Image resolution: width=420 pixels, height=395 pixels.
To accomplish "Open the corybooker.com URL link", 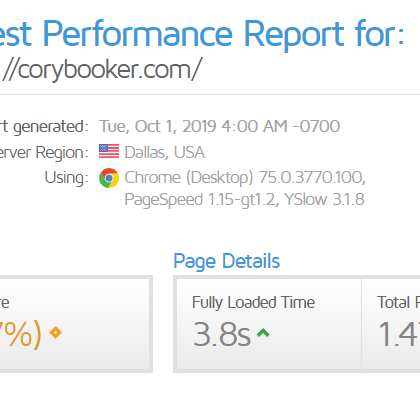I will point(100,70).
